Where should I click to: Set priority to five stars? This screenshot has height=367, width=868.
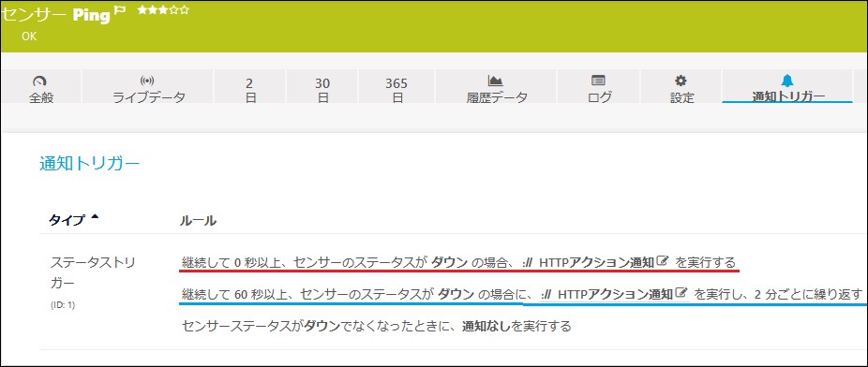(x=185, y=10)
